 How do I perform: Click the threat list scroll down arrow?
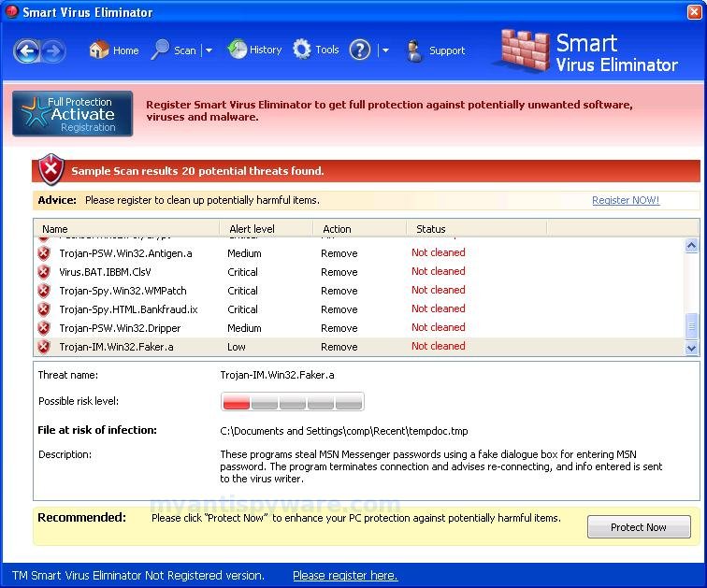(691, 348)
